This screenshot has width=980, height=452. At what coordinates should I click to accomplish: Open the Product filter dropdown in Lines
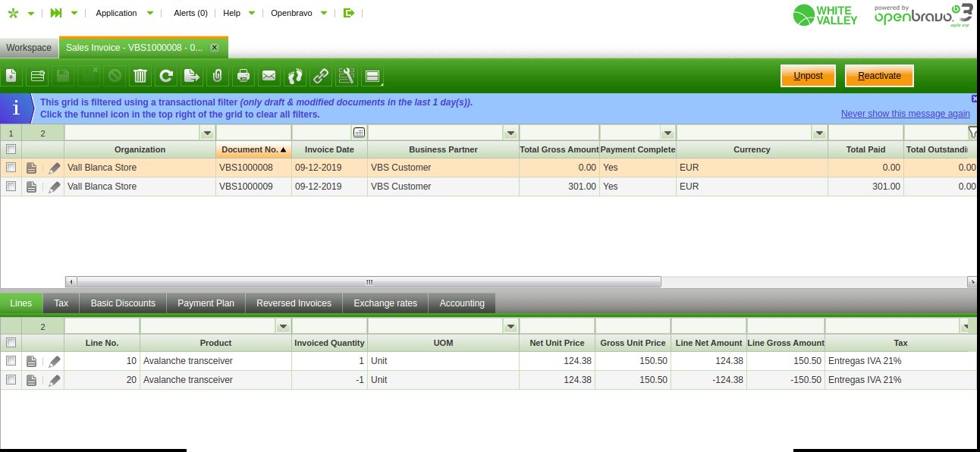[283, 326]
